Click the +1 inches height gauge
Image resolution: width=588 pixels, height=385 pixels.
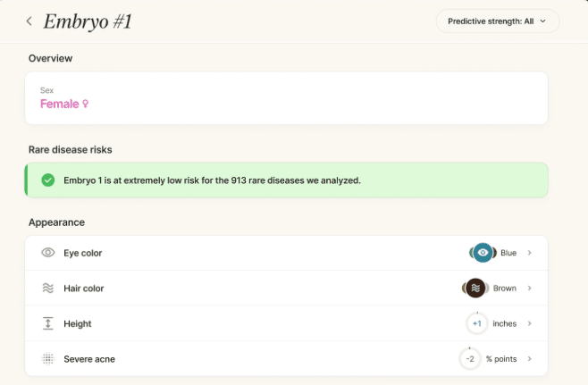tap(477, 323)
